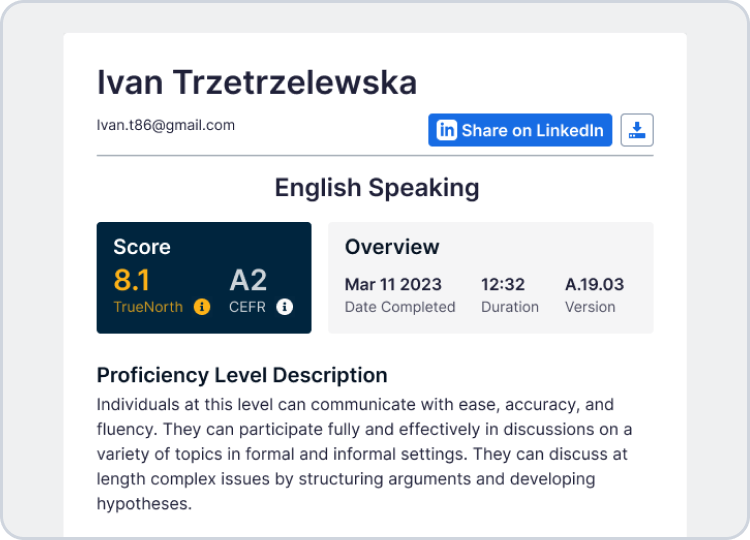
Task: Click the Mar 11 2023 date
Action: pyautogui.click(x=393, y=285)
